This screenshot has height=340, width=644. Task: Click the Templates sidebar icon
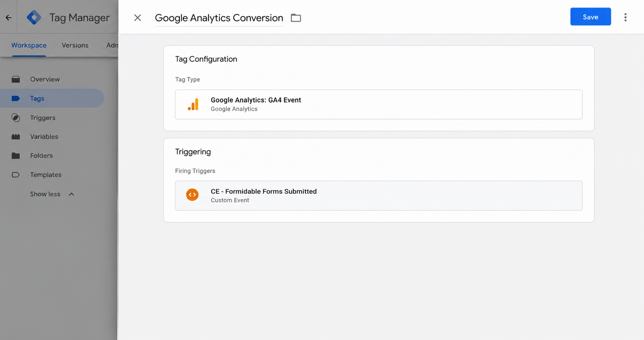16,175
